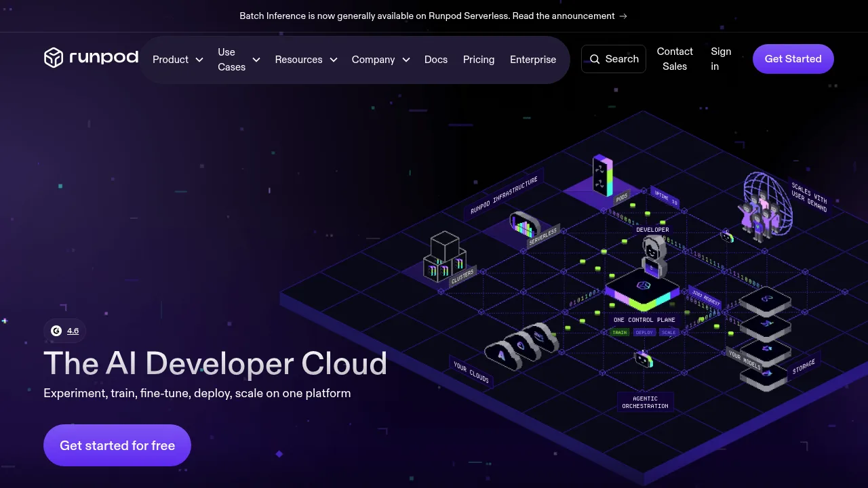Click the Pods server tower illustration

pos(602,175)
